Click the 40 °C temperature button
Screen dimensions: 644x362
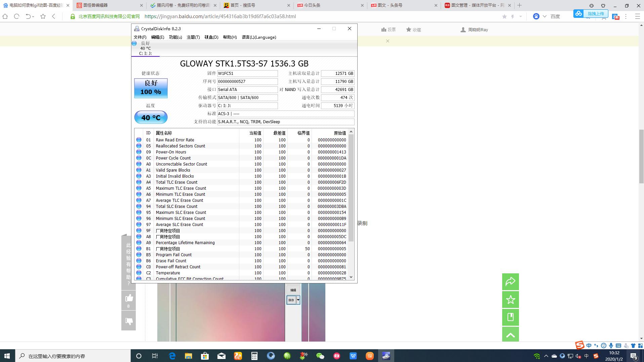[151, 118]
